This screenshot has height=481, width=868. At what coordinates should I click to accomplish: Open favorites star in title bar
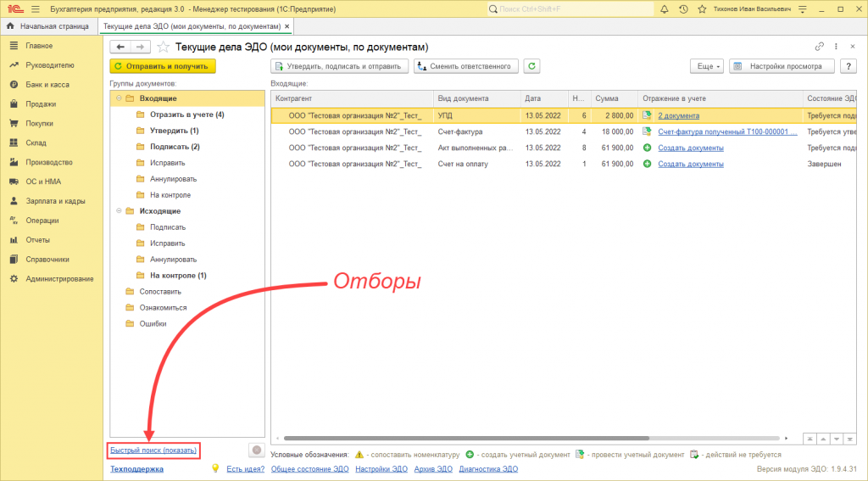(x=702, y=8)
